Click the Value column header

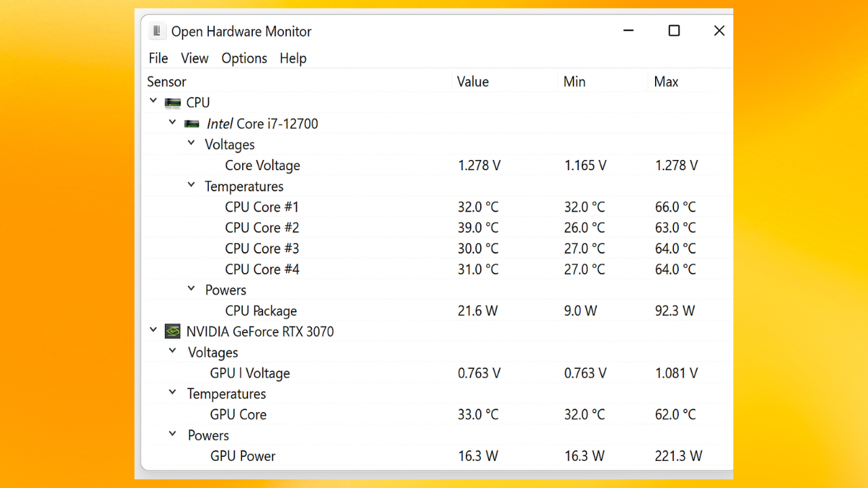473,82
